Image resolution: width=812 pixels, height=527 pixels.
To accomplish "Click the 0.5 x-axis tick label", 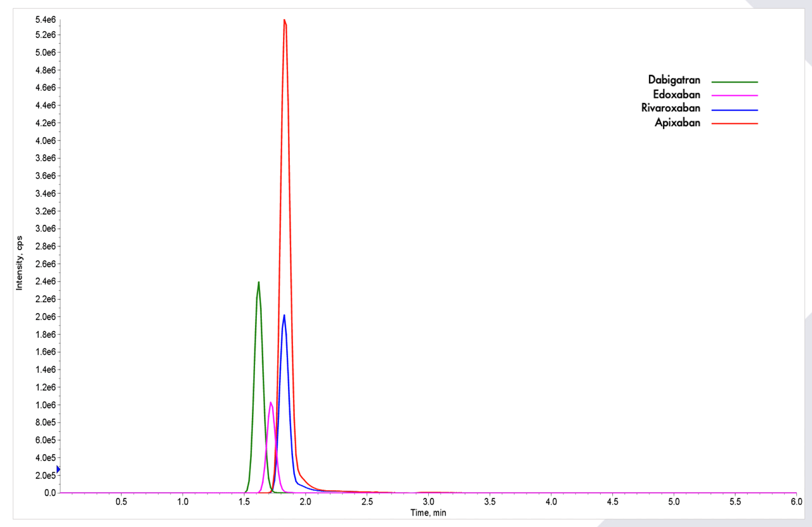I will coord(121,502).
